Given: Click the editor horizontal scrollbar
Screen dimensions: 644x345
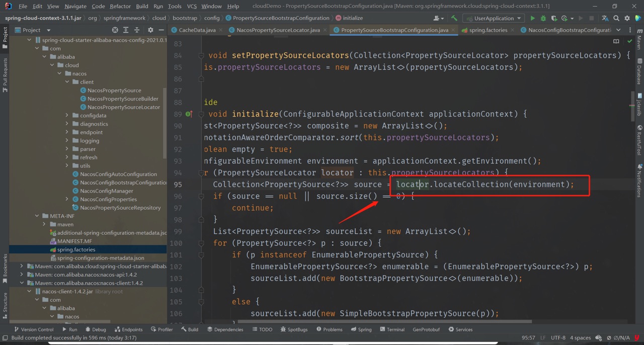Looking at the screenshot, I should (x=384, y=321).
